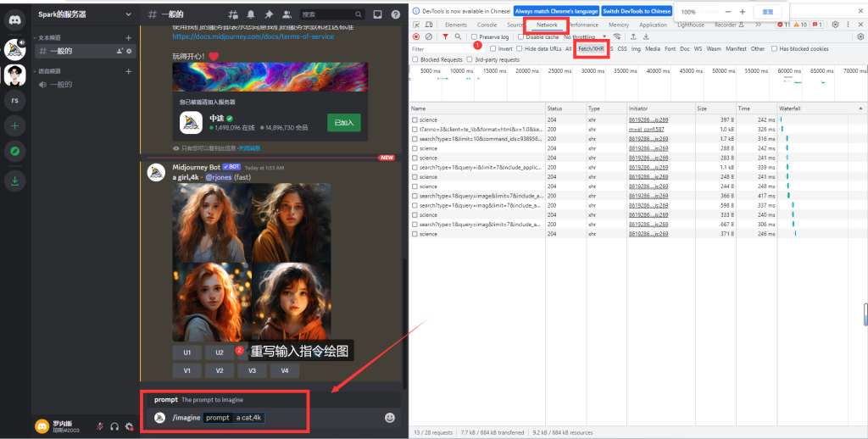Toggle deafen with headphones icon

pyautogui.click(x=114, y=425)
